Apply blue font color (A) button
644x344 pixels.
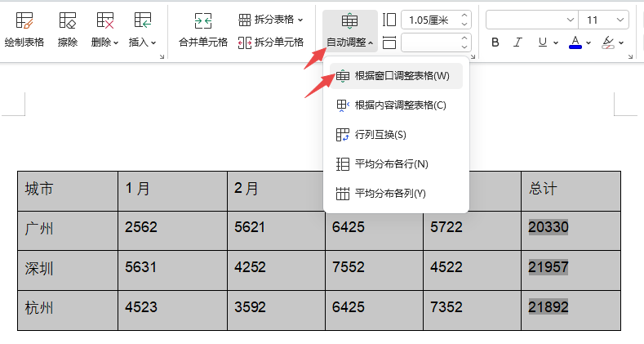click(x=575, y=42)
